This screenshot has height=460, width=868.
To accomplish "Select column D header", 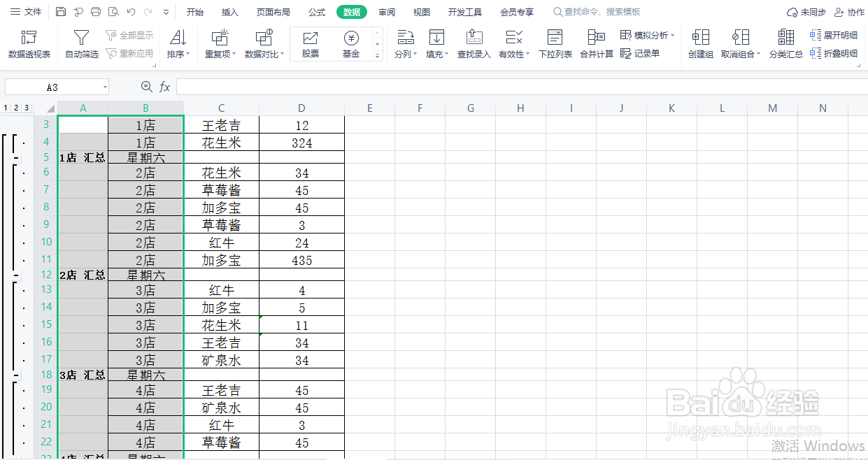I will click(x=301, y=108).
